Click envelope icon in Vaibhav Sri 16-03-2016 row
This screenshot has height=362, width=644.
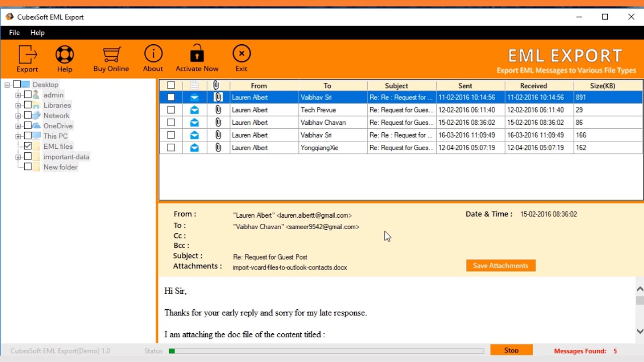click(194, 135)
